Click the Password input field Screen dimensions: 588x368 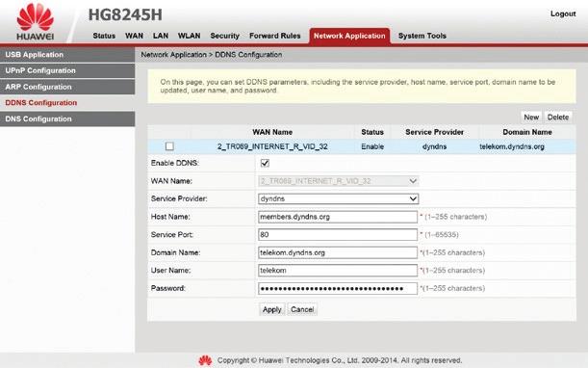click(338, 288)
